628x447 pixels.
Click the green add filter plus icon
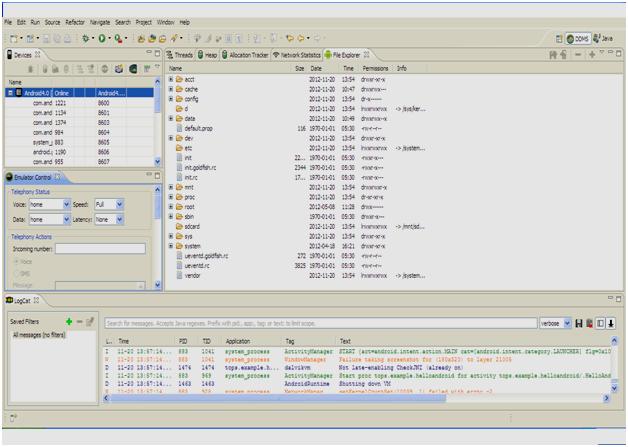coord(69,321)
